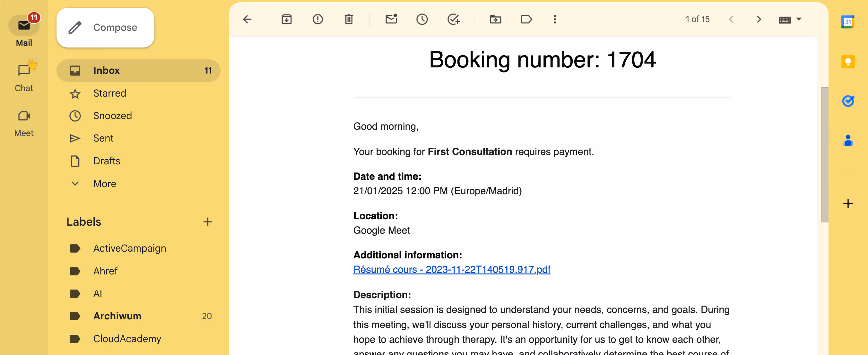The image size is (868, 355).
Task: Open Google Keep side panel
Action: click(848, 62)
